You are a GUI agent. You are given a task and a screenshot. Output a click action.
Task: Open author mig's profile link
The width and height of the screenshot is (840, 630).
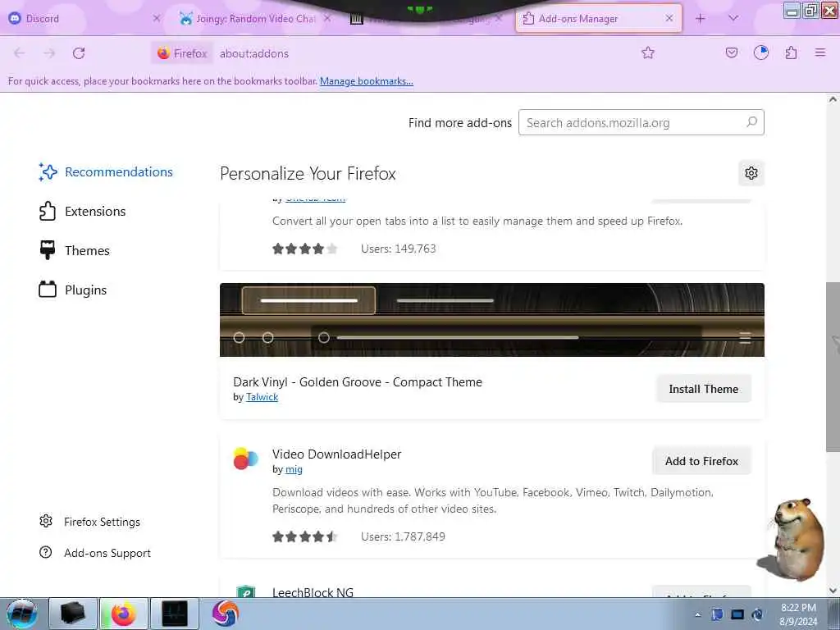click(294, 469)
